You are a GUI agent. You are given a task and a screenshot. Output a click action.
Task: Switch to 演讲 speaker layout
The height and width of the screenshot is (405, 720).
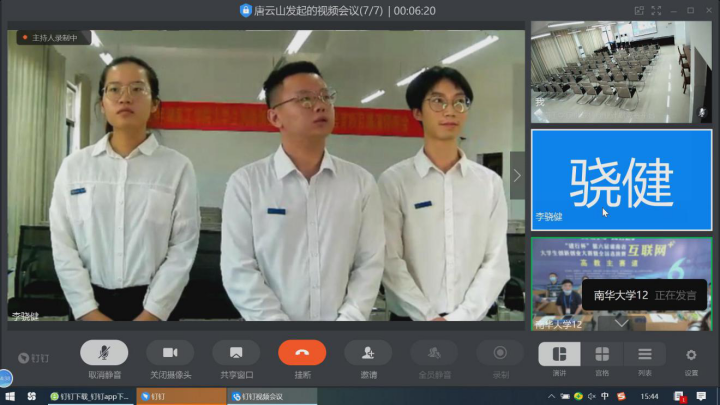pyautogui.click(x=560, y=356)
